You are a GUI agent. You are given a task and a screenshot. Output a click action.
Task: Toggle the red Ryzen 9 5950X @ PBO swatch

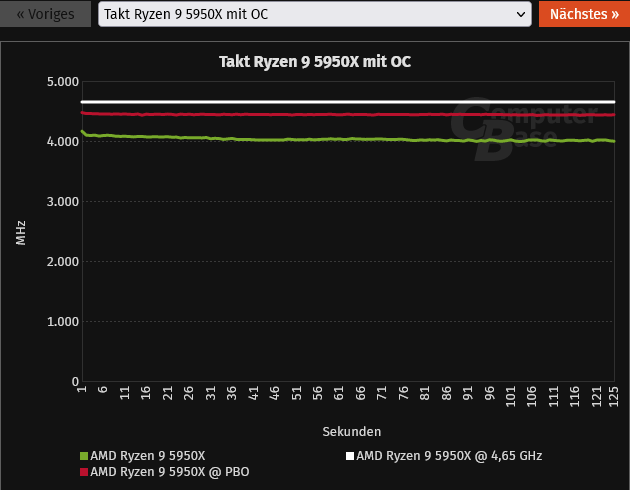pos(84,472)
